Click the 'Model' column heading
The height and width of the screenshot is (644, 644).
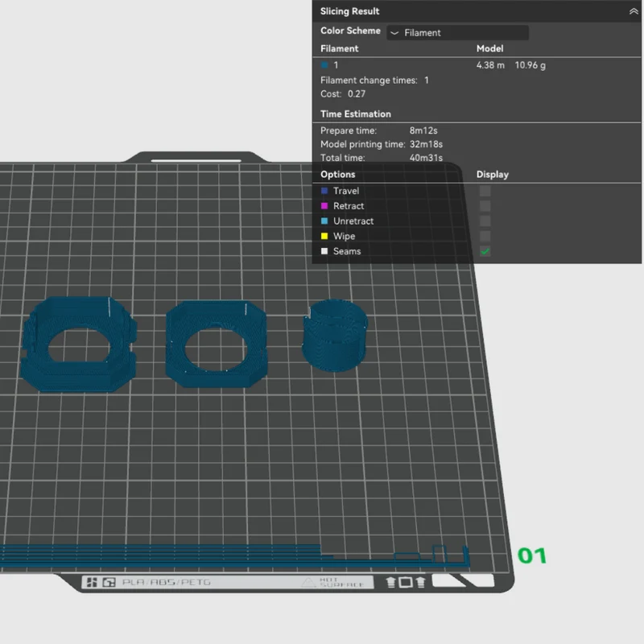(x=489, y=48)
